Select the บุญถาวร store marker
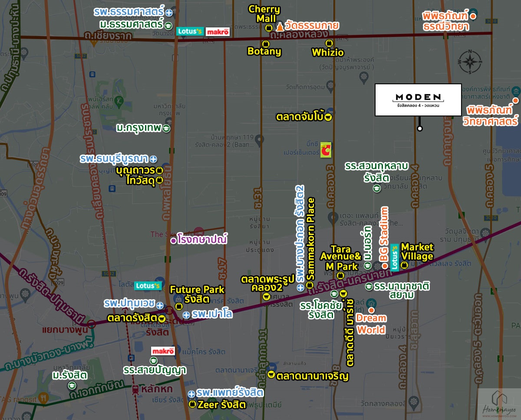Image resolution: width=521 pixels, height=420 pixels. (x=159, y=170)
